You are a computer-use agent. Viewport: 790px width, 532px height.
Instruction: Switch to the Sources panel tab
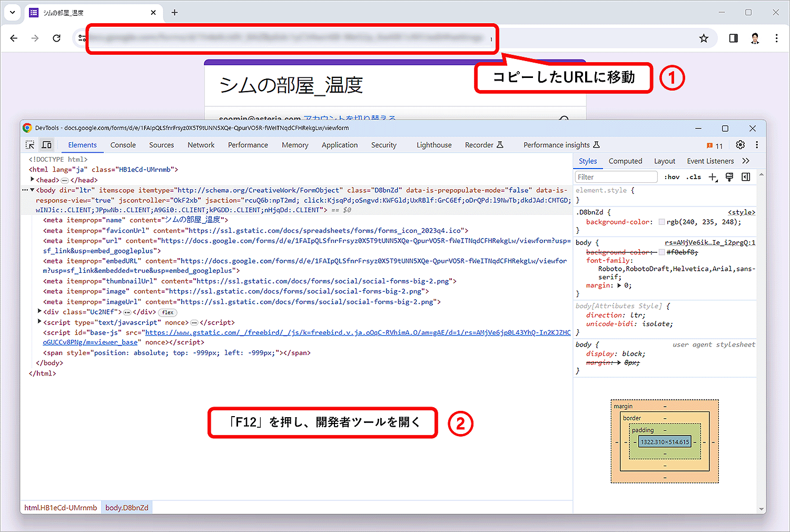click(x=162, y=145)
